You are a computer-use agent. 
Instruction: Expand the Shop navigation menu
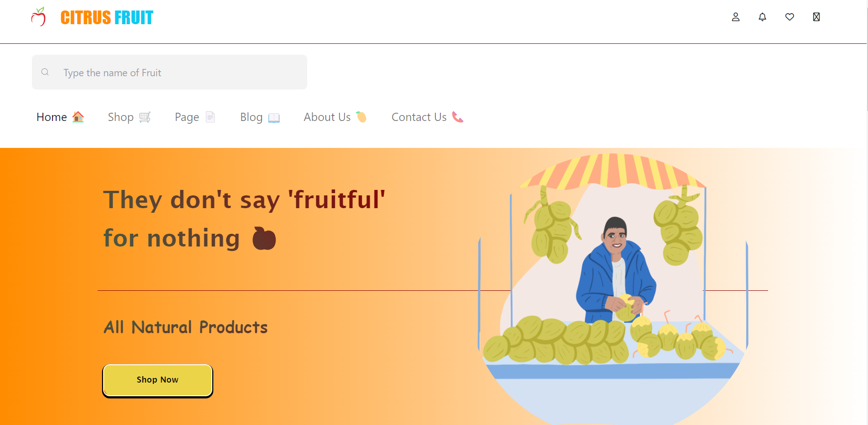coord(120,117)
